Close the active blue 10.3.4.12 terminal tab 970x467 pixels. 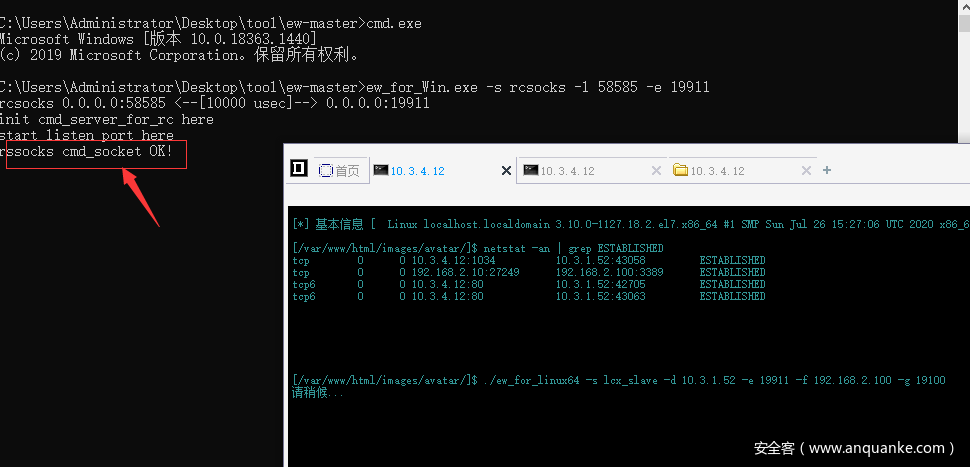pyautogui.click(x=506, y=171)
